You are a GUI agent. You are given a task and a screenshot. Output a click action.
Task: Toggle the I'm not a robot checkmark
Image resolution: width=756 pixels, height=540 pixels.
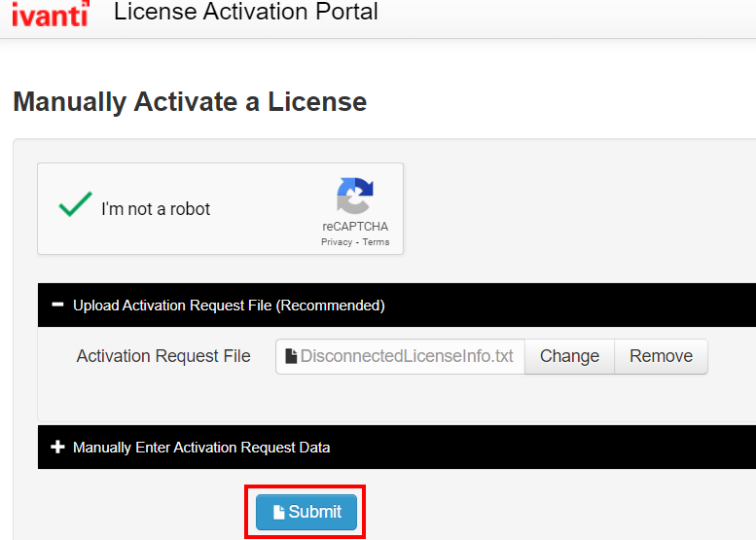tap(75, 204)
